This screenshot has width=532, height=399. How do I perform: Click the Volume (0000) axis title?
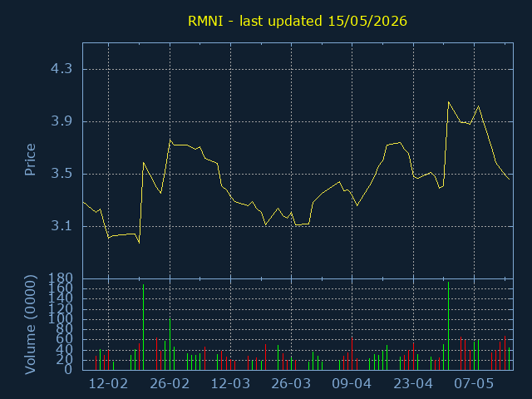pos(30,325)
